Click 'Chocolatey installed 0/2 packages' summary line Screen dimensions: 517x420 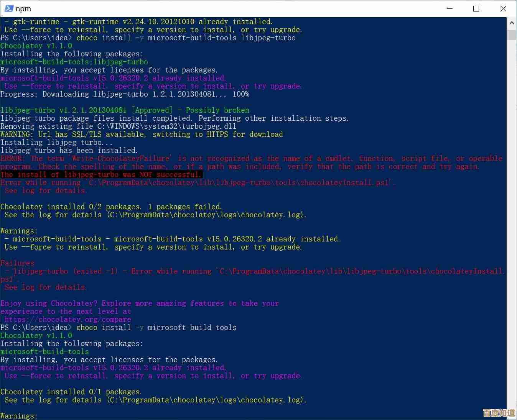coord(111,207)
